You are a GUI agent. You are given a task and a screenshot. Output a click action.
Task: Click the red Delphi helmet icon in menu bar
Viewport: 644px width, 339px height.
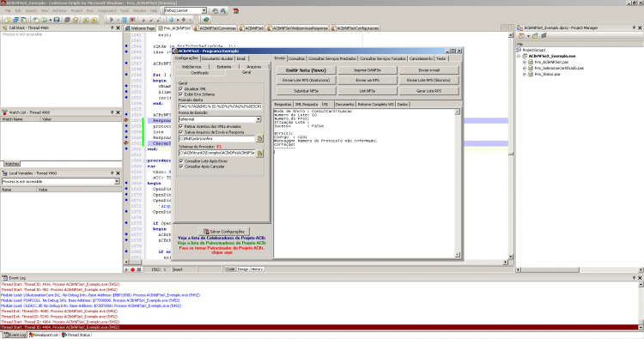click(236, 10)
